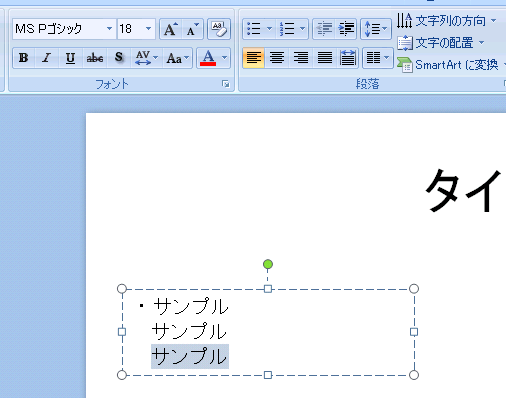Click top-left corner sizing handle

[122, 289]
